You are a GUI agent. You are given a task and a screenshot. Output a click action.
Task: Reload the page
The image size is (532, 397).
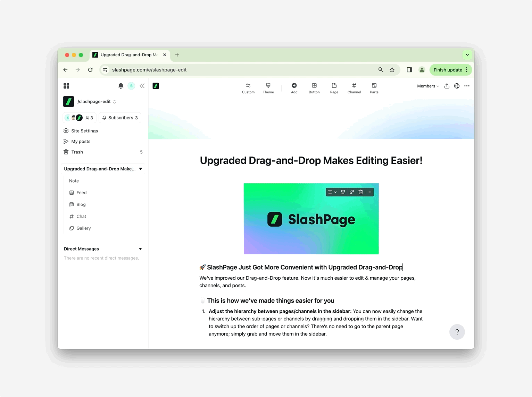[x=90, y=70]
